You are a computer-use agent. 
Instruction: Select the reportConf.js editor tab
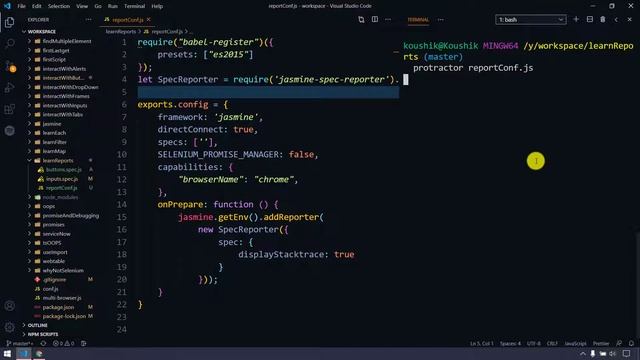[x=127, y=20]
